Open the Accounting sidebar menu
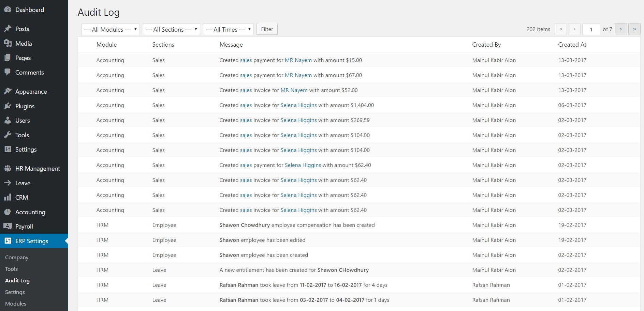The width and height of the screenshot is (644, 311). pyautogui.click(x=34, y=212)
